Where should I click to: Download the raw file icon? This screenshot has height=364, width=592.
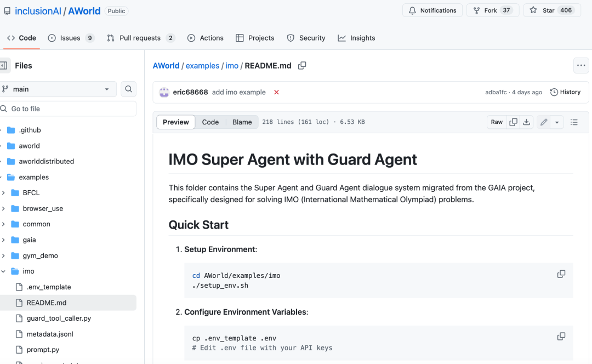526,122
